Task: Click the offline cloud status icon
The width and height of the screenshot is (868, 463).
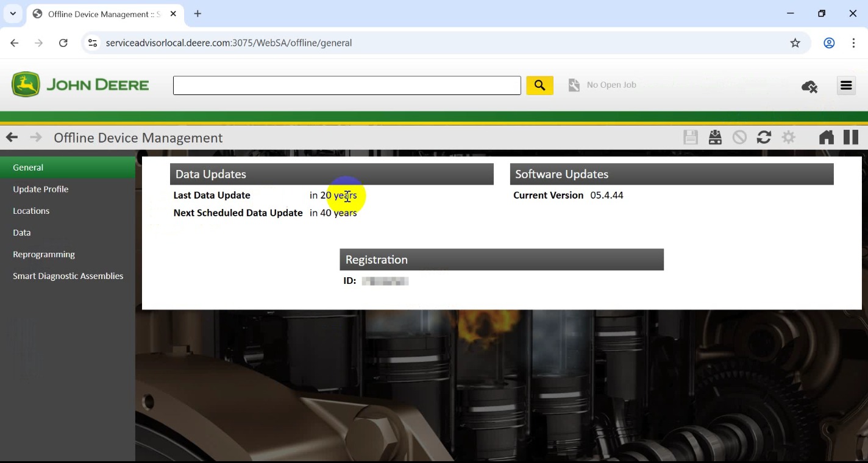Action: [x=809, y=87]
